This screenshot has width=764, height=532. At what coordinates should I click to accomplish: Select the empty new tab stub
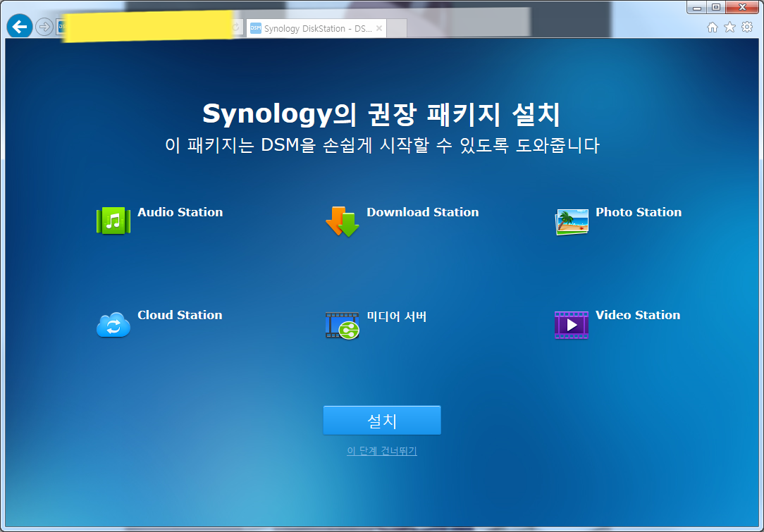pyautogui.click(x=396, y=27)
